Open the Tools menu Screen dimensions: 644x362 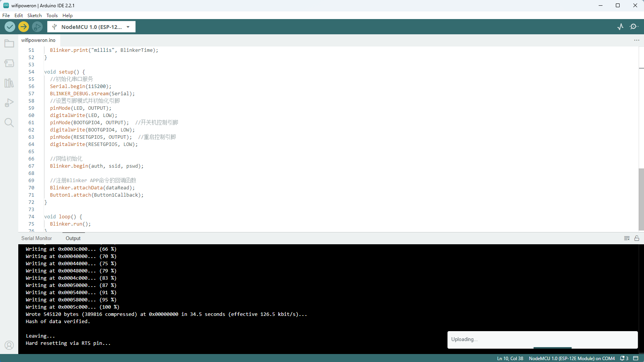pyautogui.click(x=52, y=16)
